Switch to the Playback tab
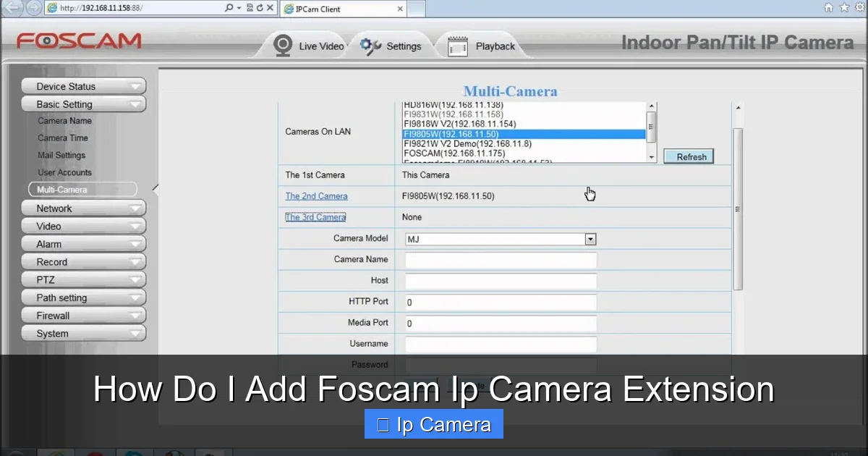 coord(482,46)
